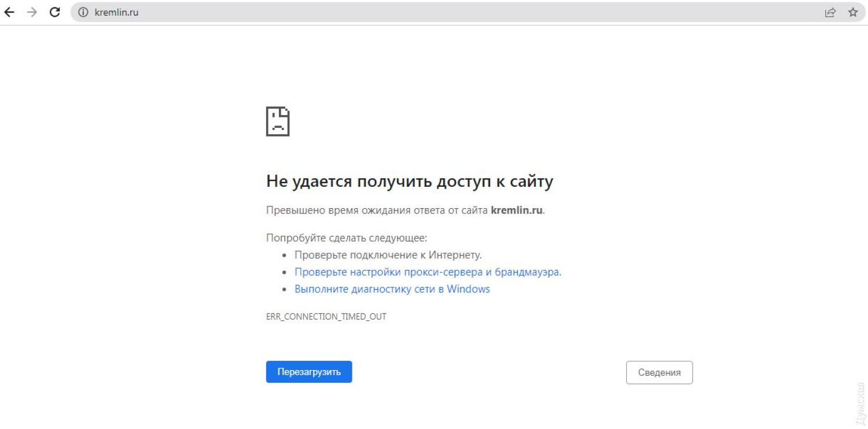Run Выполните диагностику сети в Windows link
The width and height of the screenshot is (868, 429).
point(392,289)
